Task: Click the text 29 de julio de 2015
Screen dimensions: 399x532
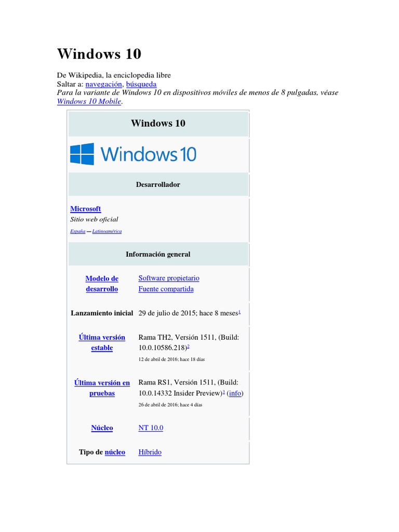Action: click(167, 313)
